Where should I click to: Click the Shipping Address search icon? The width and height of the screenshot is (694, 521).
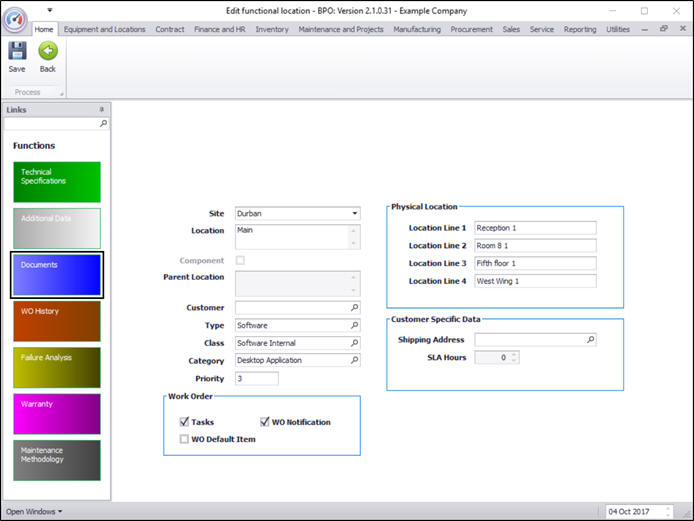pos(590,340)
